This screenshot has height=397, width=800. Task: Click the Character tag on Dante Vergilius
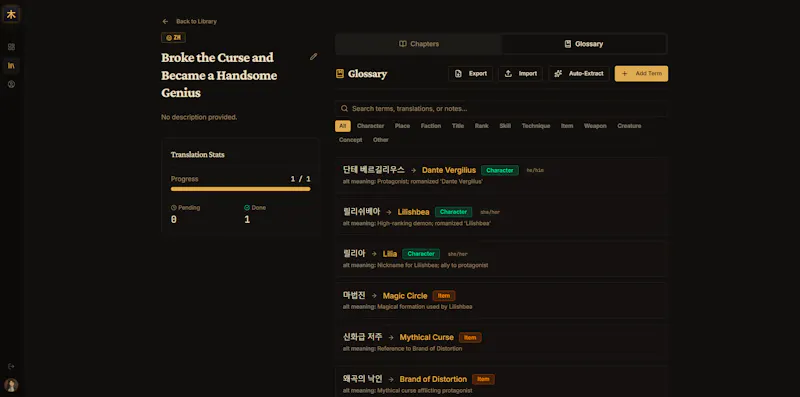coord(500,170)
